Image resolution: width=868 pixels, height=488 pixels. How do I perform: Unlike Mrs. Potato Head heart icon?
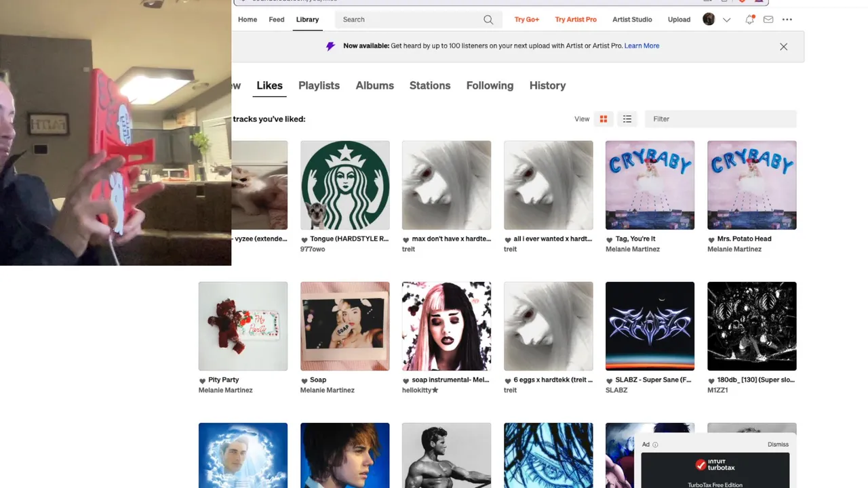click(711, 240)
